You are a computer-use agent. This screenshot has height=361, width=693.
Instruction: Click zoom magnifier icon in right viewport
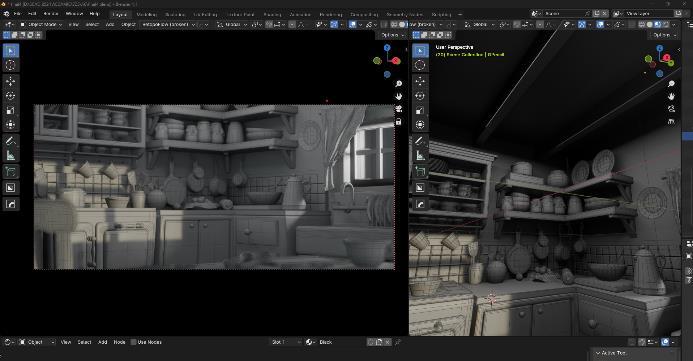point(671,84)
